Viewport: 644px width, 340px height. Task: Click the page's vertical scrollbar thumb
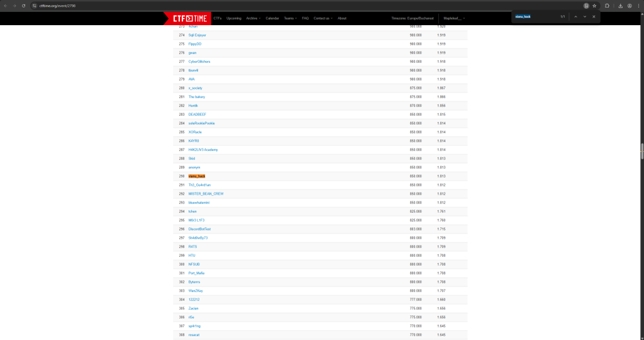(641, 151)
